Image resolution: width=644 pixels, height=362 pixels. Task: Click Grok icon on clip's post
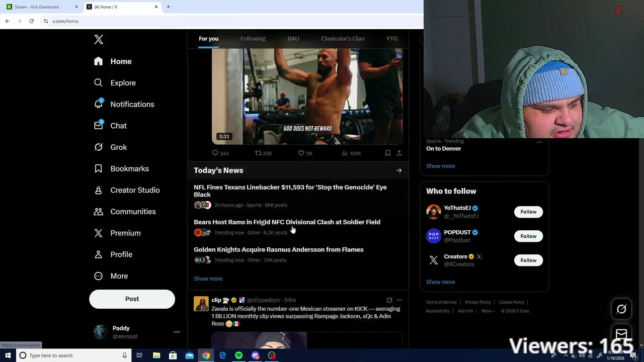click(x=389, y=300)
